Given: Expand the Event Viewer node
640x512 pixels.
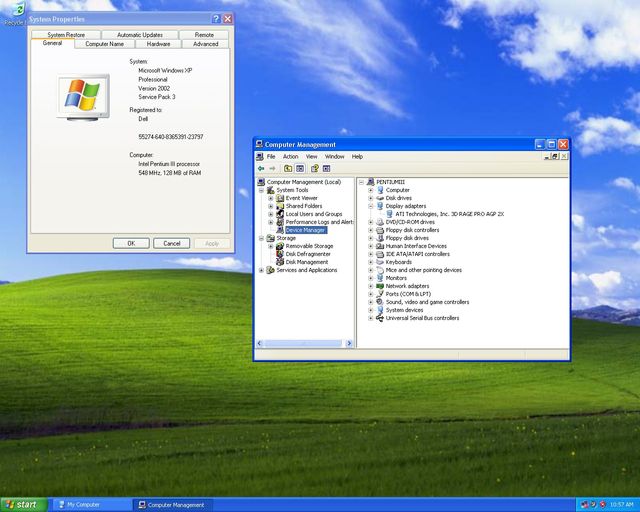Looking at the screenshot, I should click(x=271, y=198).
